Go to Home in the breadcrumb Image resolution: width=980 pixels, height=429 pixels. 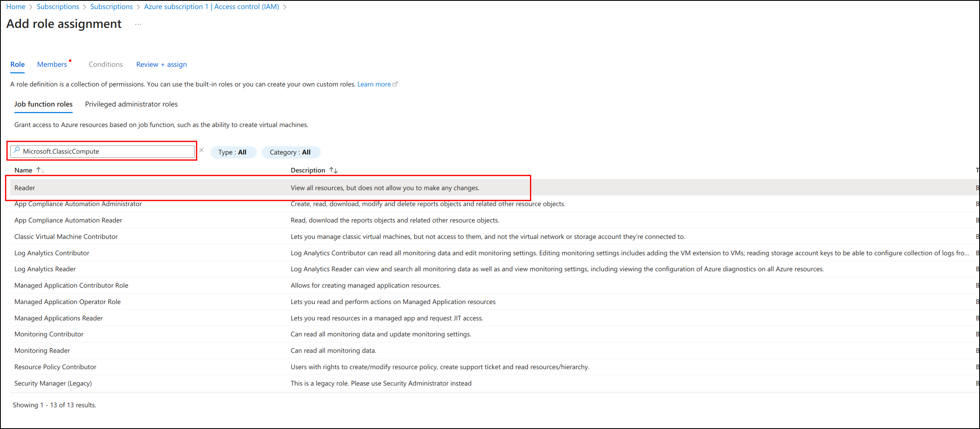click(16, 7)
